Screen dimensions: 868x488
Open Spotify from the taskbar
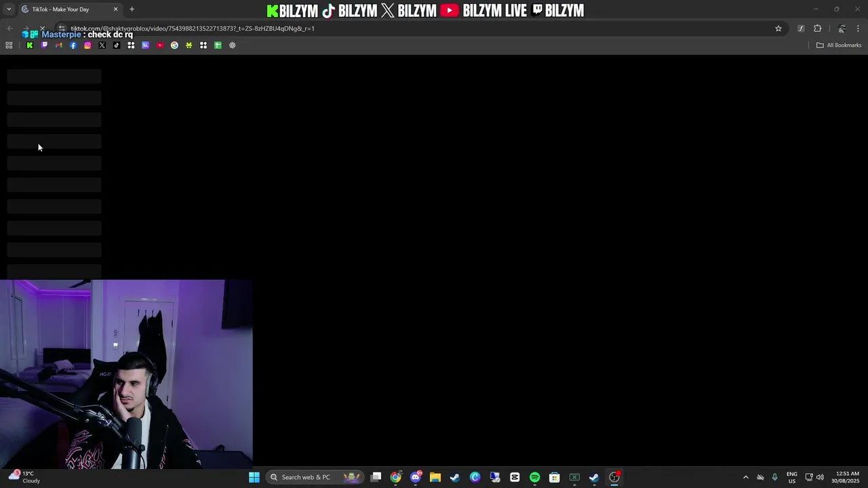534,477
